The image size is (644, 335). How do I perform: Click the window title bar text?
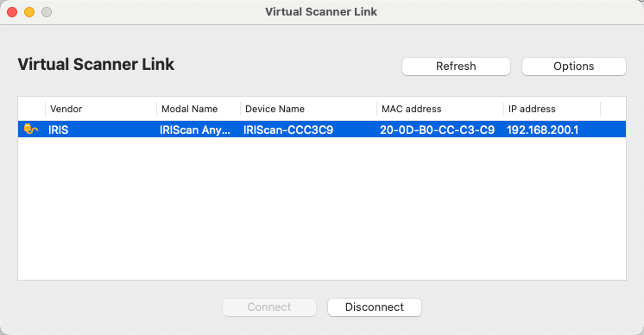tap(321, 11)
